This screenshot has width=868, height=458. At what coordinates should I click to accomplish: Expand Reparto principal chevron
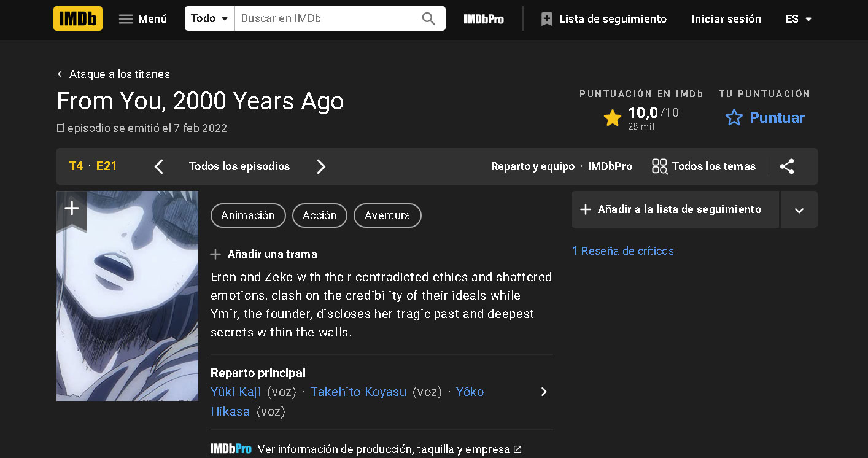click(543, 392)
